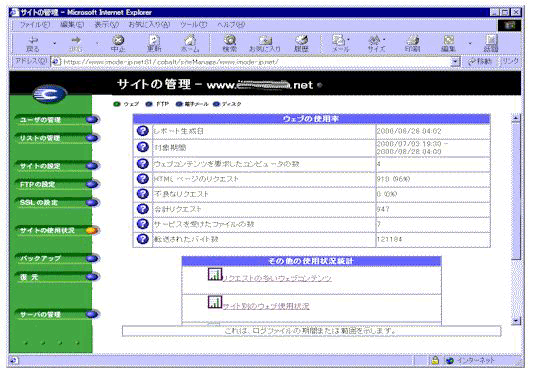Click the Cobalt logo in the sidebar
The image size is (534, 375).
(x=50, y=94)
